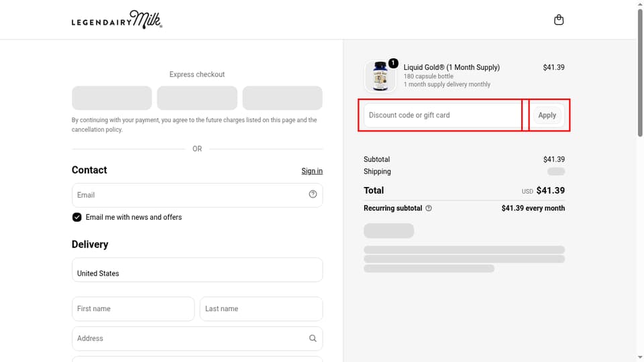Screen dimensions: 644x362
Task: Select the first express checkout button
Action: (x=112, y=98)
